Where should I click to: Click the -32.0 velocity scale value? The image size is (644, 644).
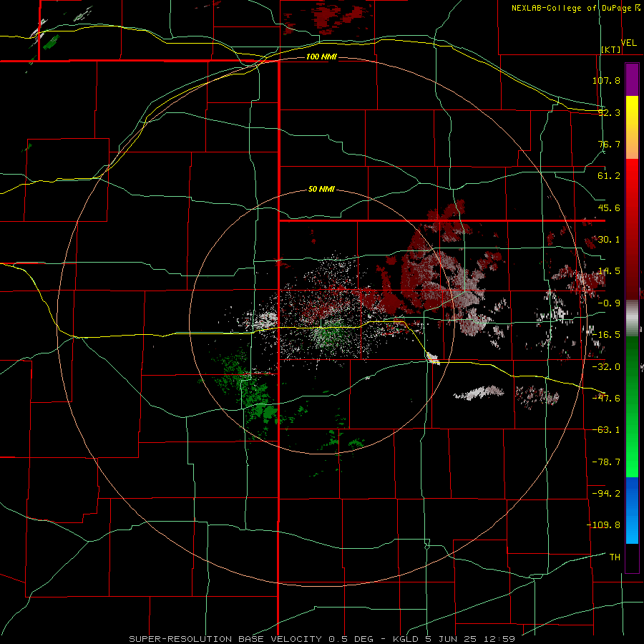point(606,367)
